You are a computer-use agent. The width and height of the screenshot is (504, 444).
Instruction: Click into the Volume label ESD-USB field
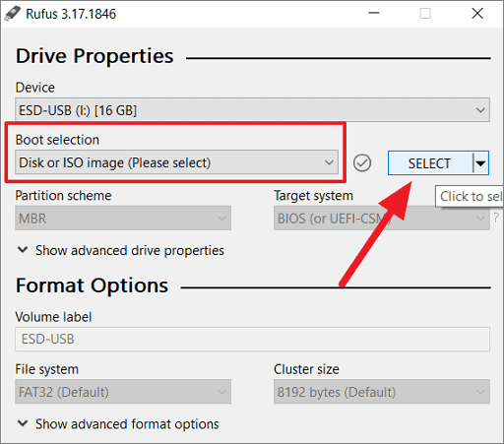pos(252,339)
